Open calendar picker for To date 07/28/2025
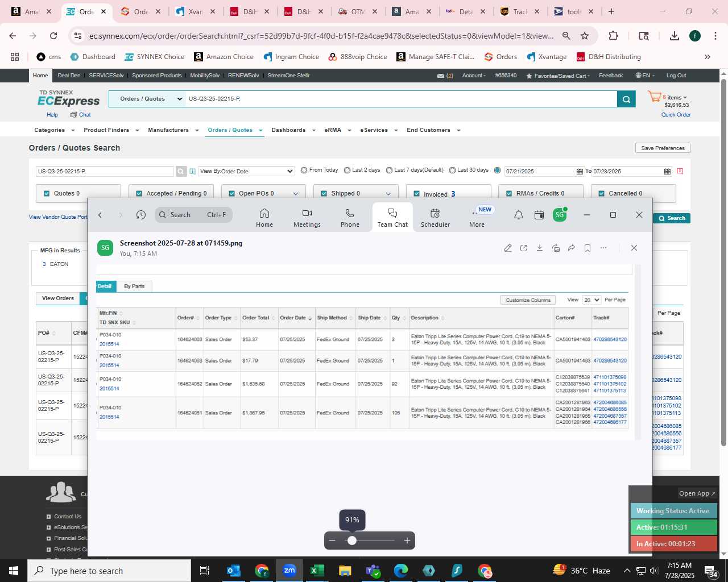Viewport: 728px width, 582px height. (667, 171)
